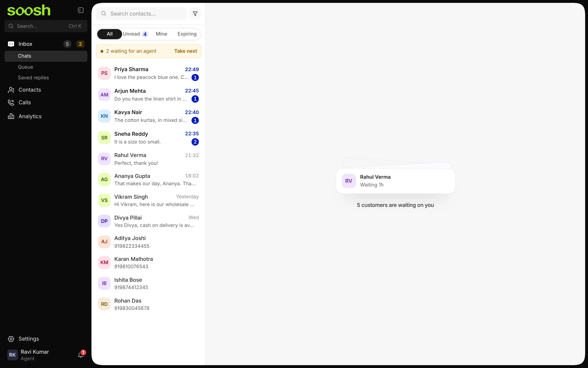Click the RV avatar on the waiting card
Viewport: 588px width, 368px height.
click(349, 181)
